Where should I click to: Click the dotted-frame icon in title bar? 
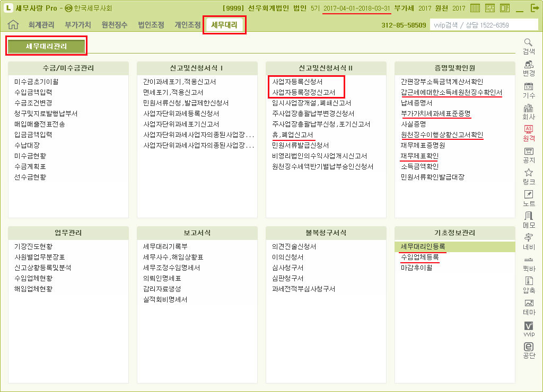point(490,8)
